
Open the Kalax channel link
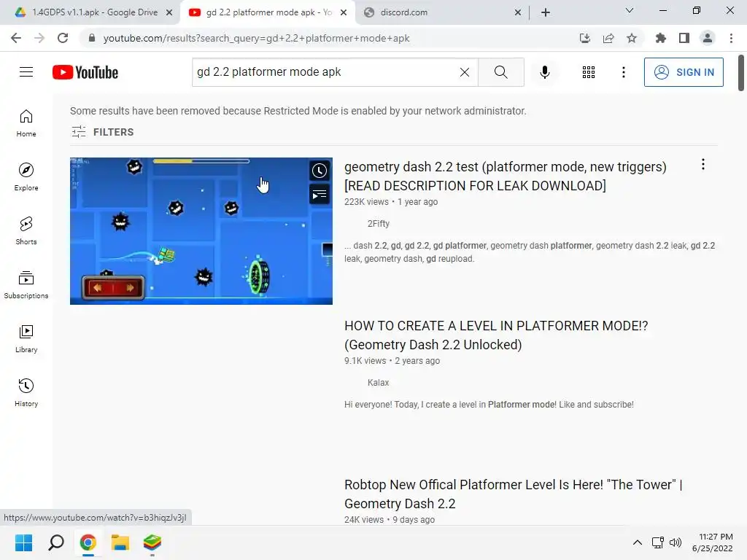pos(379,383)
